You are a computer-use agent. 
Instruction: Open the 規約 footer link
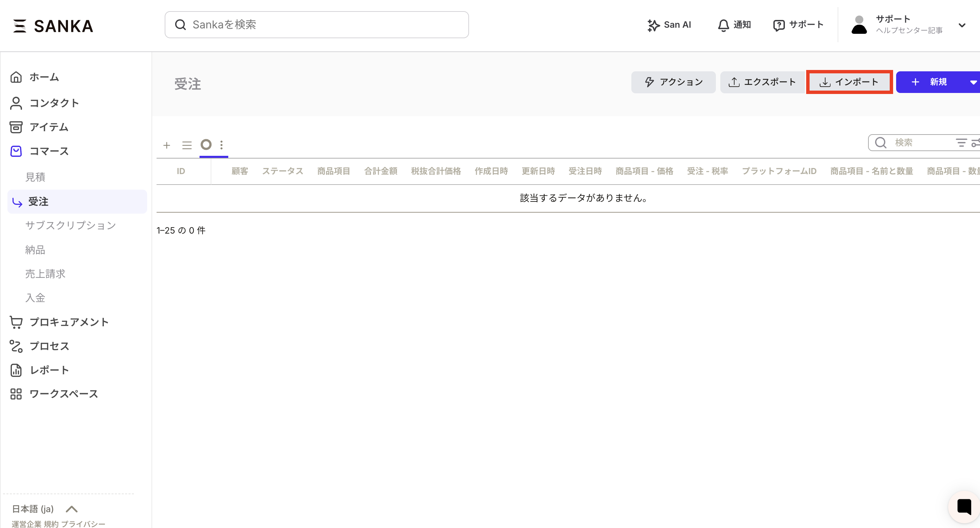tap(51, 524)
